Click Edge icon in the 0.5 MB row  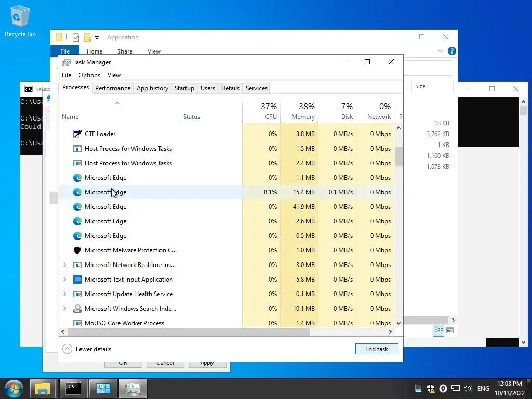(77, 236)
